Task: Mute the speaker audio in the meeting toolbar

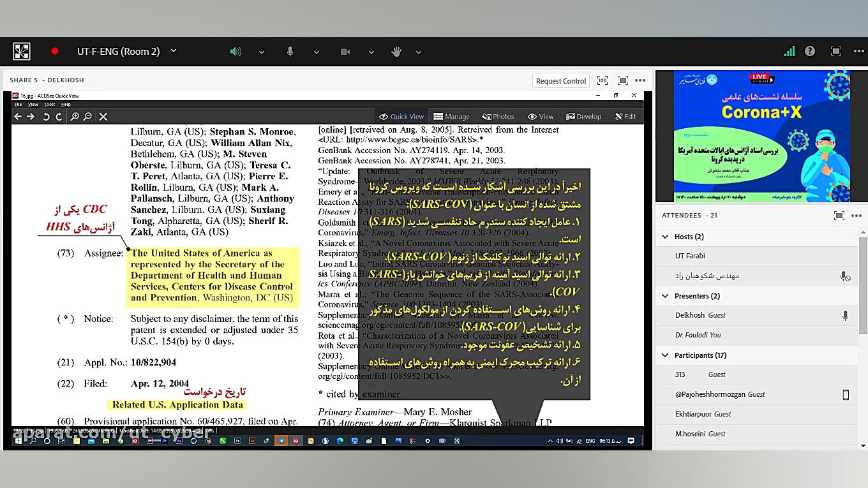Action: pos(236,51)
